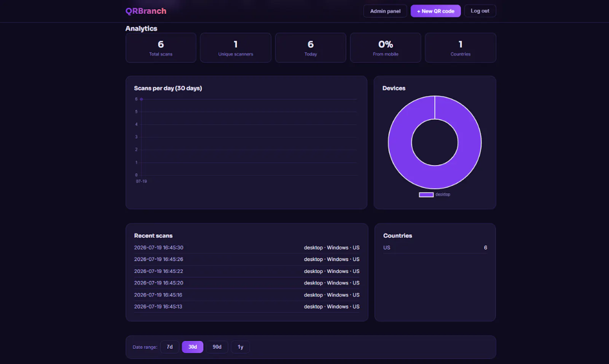Click the Scans per day (30 days) title

[x=168, y=88]
